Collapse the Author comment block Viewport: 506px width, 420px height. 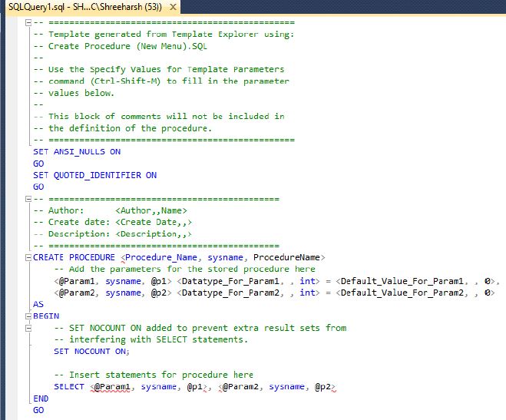(x=28, y=199)
